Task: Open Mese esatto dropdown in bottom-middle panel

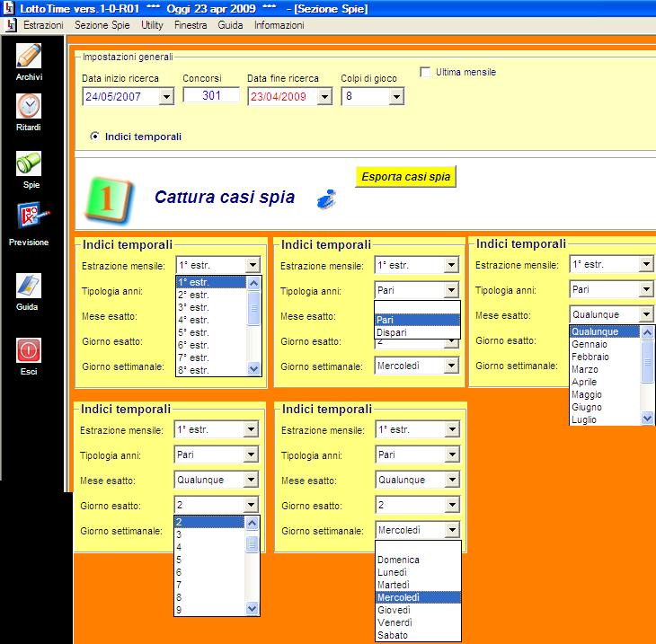Action: pyautogui.click(x=452, y=480)
